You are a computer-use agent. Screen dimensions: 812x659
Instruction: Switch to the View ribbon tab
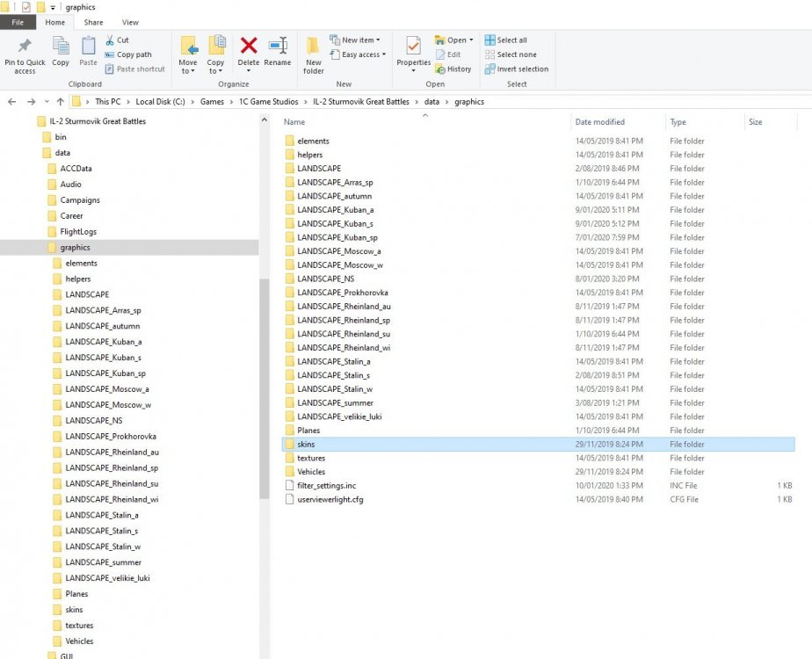pyautogui.click(x=132, y=22)
